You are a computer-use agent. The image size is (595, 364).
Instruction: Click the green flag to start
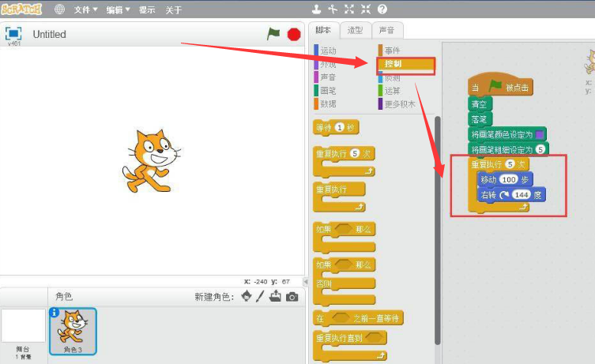point(273,34)
